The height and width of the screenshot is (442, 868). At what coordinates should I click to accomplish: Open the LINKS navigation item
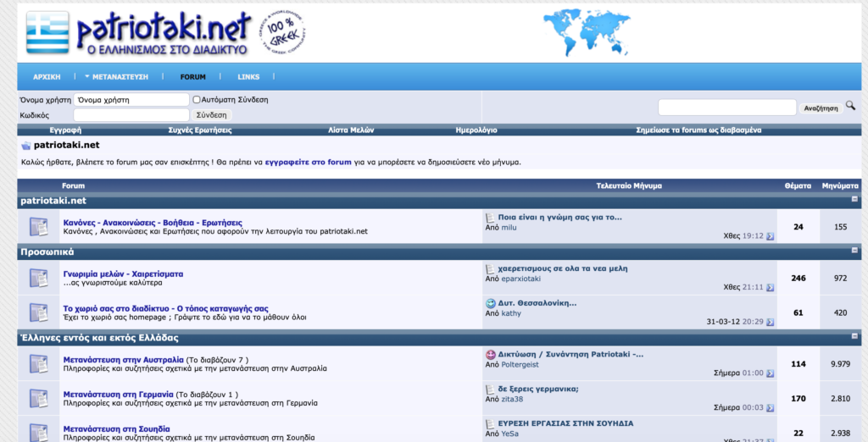pos(248,76)
